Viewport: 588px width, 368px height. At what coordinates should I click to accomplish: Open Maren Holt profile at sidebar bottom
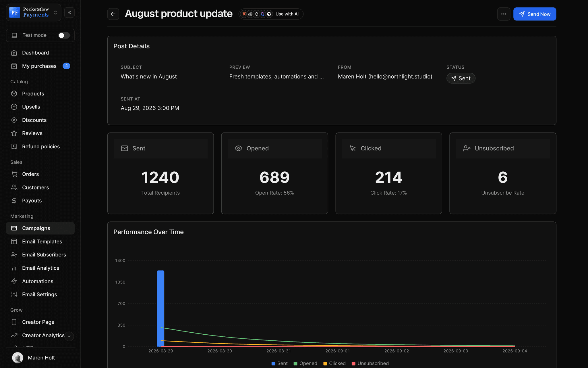40,358
